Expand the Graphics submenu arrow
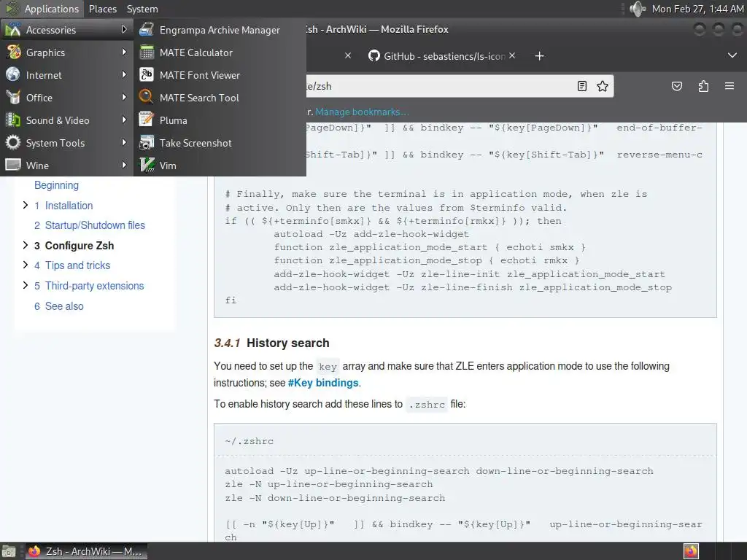 coord(124,52)
